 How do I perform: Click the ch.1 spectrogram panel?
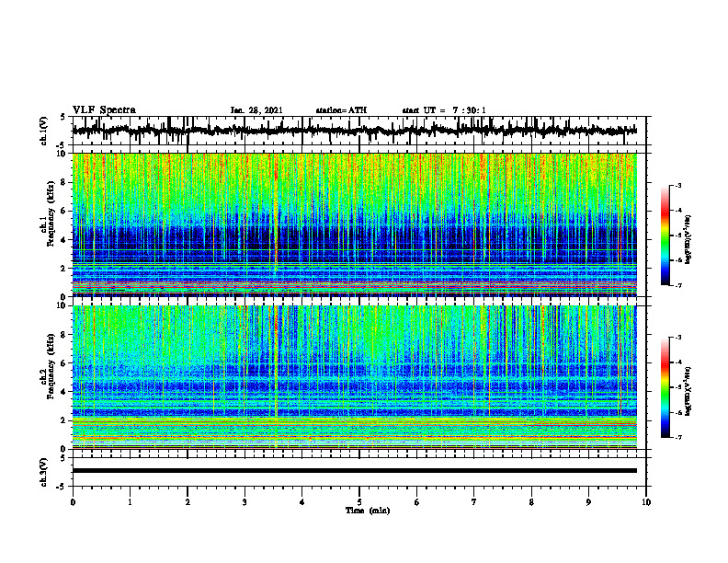pos(354,224)
